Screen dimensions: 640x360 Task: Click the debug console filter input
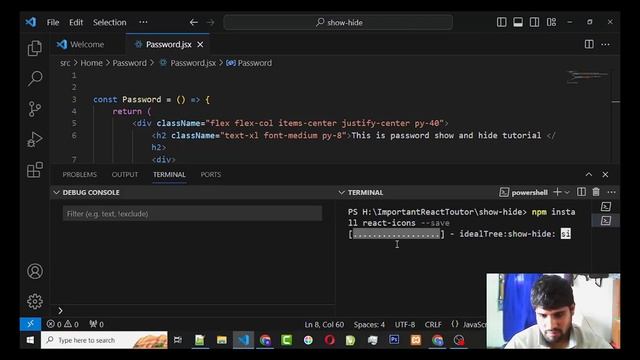[192, 213]
